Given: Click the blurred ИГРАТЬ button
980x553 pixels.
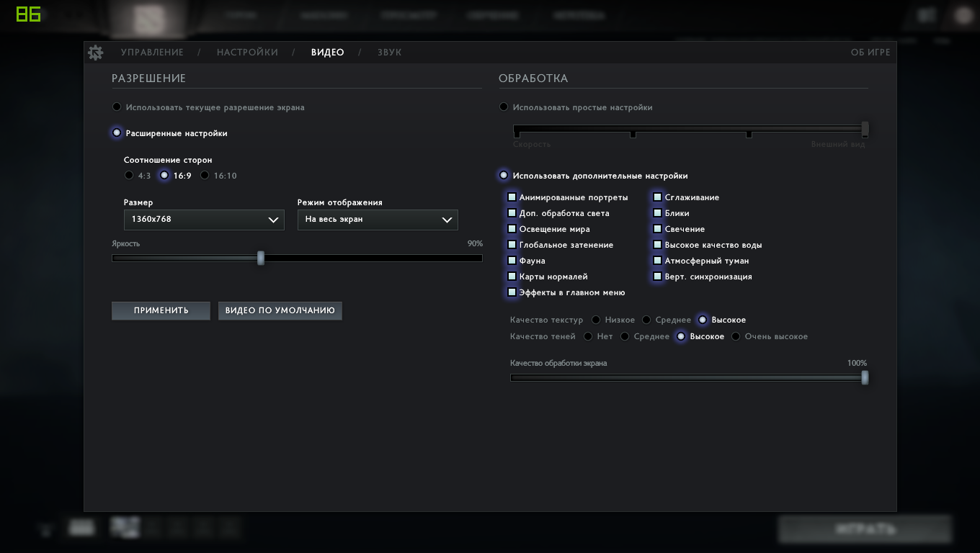Looking at the screenshot, I should pyautogui.click(x=865, y=529).
